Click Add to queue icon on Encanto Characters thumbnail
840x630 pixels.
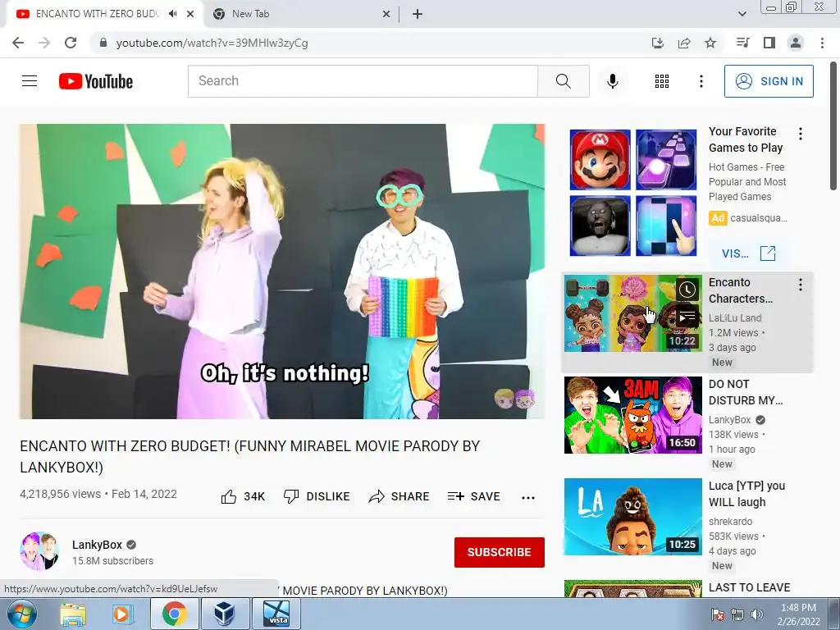687,317
